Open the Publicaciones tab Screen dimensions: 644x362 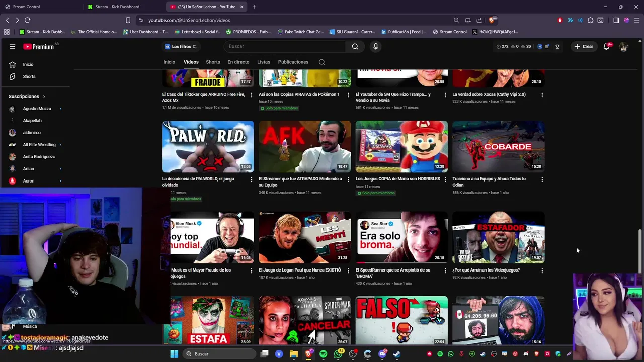tap(293, 62)
